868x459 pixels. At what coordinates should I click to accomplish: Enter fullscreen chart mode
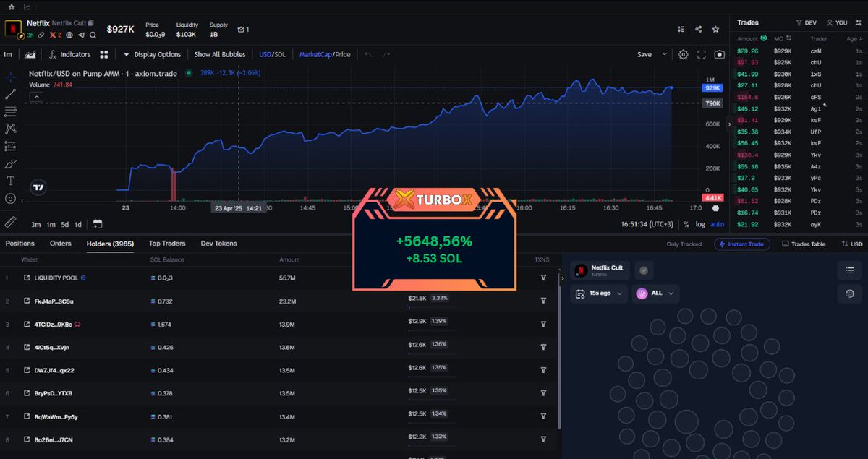point(702,54)
